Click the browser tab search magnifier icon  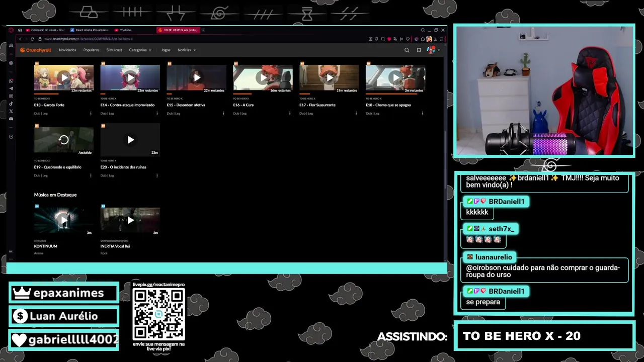coord(423,30)
